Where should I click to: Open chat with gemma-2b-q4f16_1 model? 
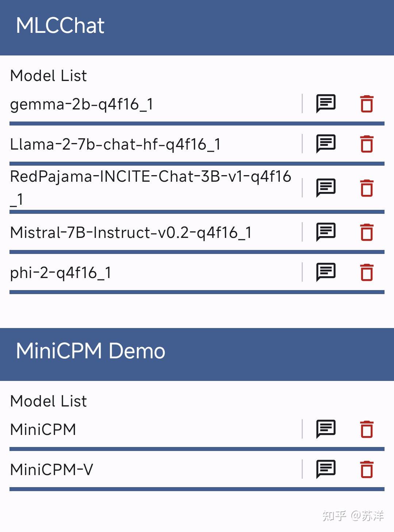click(325, 104)
